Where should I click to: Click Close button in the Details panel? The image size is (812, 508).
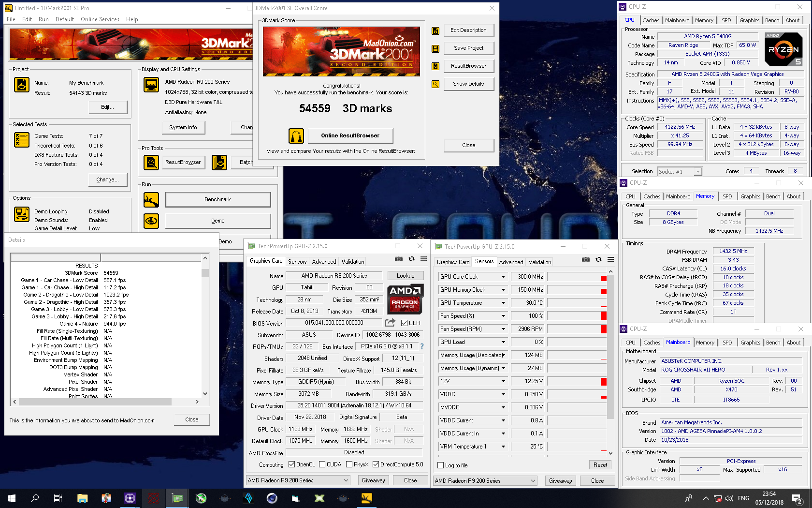192,419
